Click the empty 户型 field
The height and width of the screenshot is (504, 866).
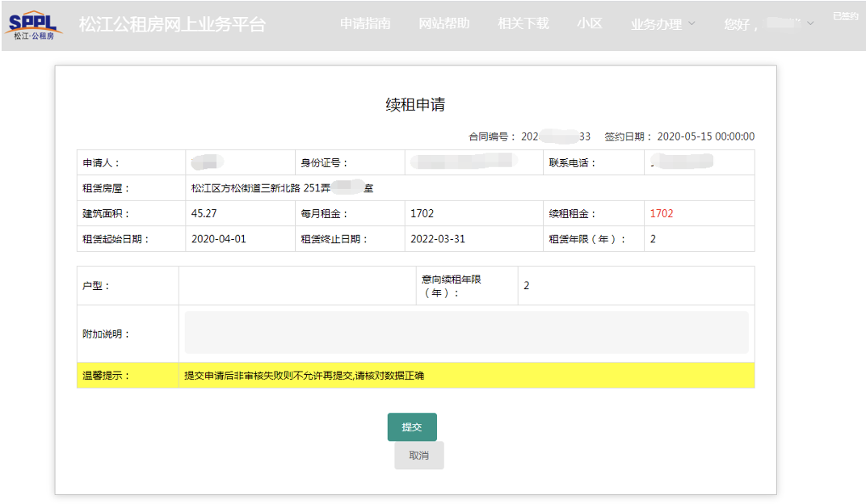295,285
